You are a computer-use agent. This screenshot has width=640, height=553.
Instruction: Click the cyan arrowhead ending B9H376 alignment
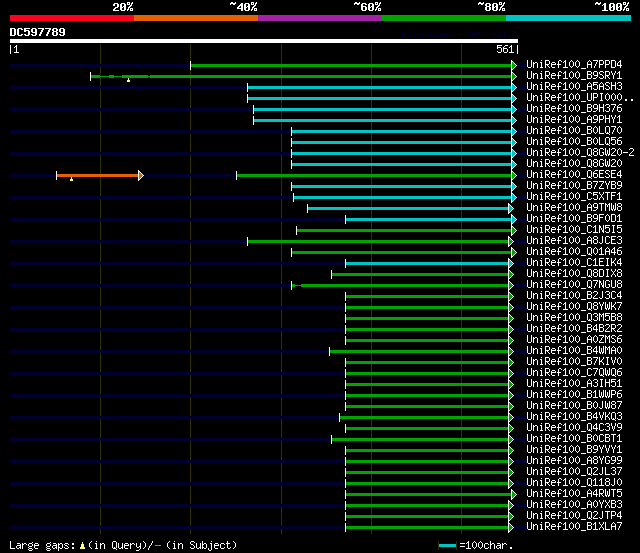point(514,109)
